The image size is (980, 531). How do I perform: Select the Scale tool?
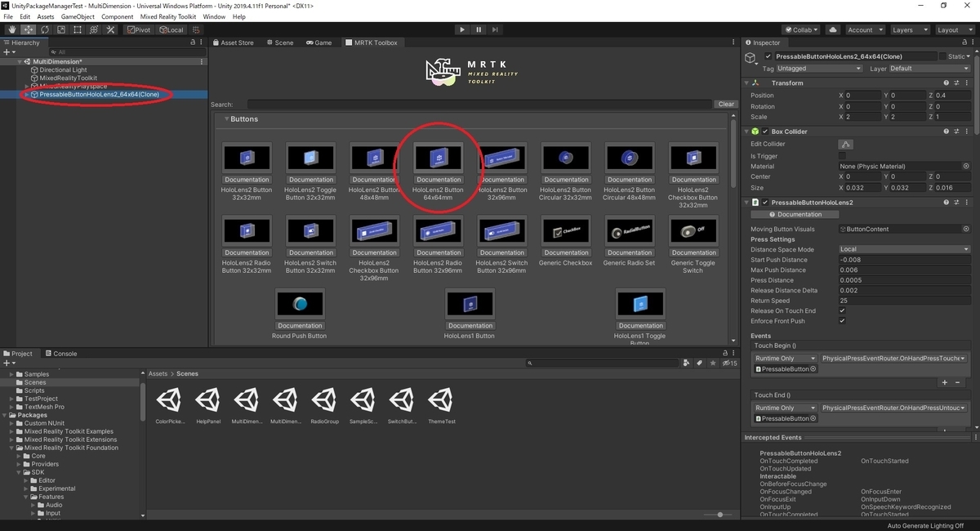(x=60, y=29)
